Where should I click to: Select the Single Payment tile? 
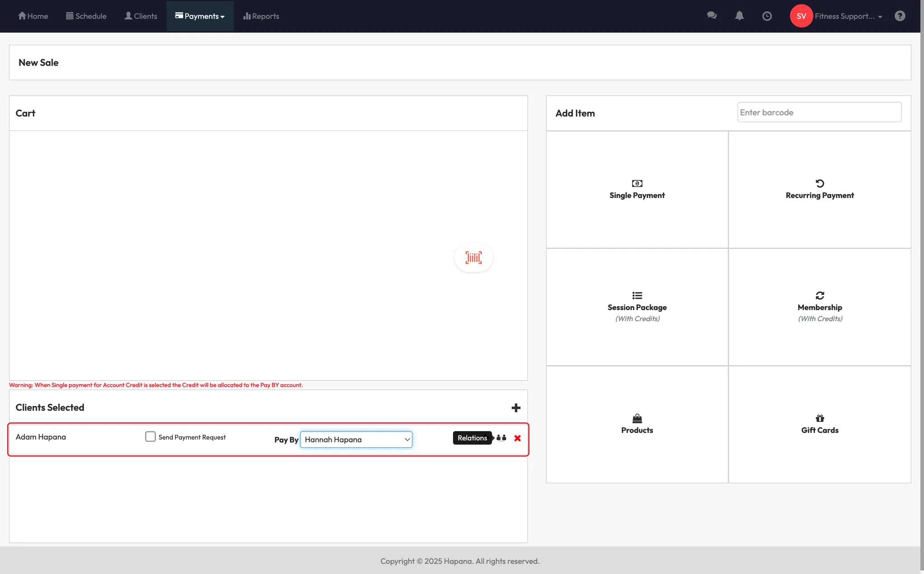pos(637,189)
